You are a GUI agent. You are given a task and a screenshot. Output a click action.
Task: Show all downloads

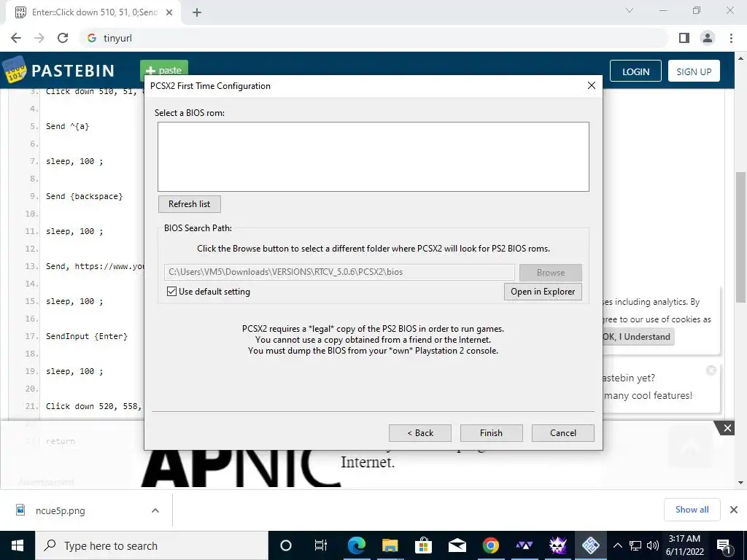click(692, 510)
